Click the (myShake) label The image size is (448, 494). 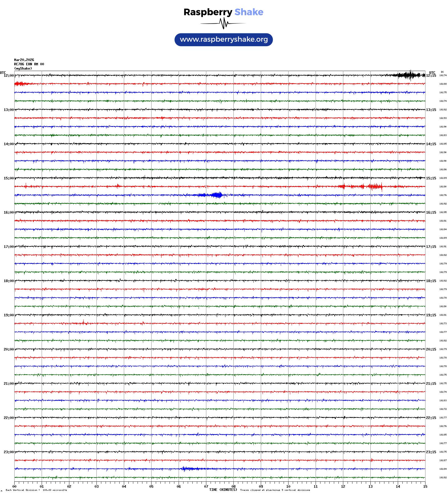pos(23,68)
